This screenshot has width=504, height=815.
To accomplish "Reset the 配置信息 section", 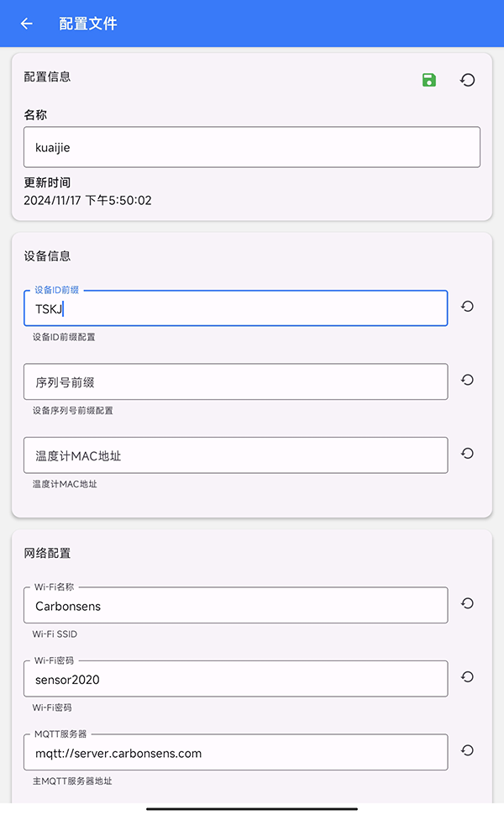I will (x=467, y=79).
